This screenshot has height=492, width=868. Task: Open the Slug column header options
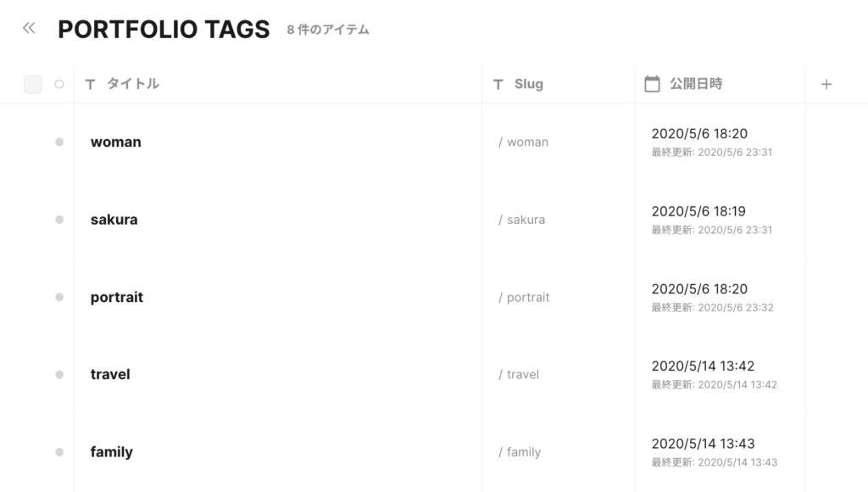(x=529, y=84)
